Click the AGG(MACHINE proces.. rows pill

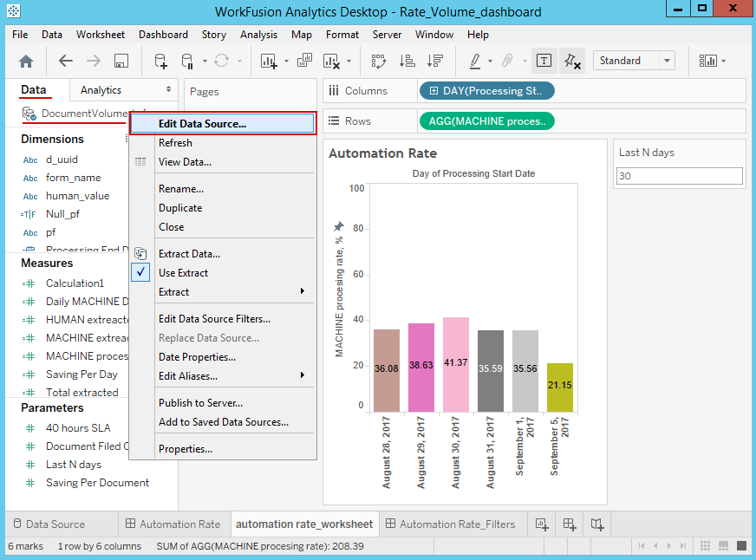coord(487,121)
